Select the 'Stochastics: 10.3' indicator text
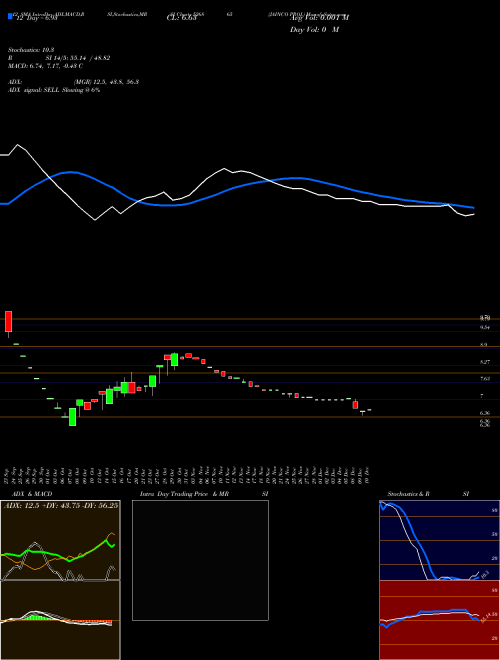The height and width of the screenshot is (660, 500). (31, 50)
